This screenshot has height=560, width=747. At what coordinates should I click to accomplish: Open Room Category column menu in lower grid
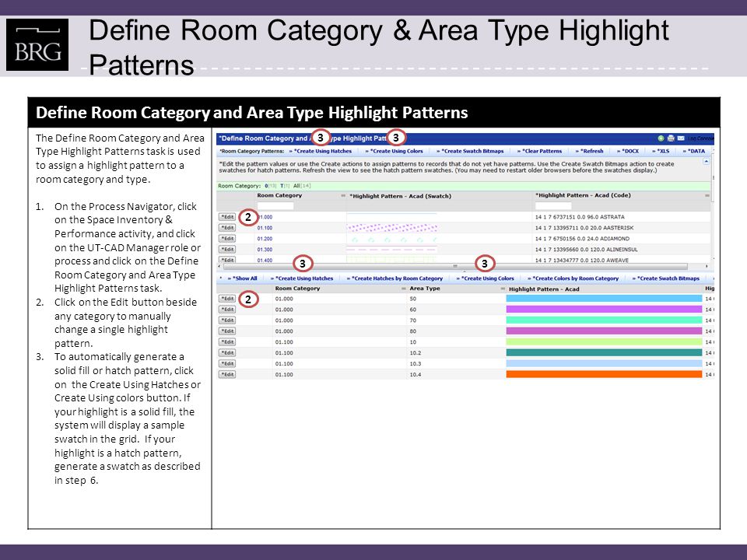pyautogui.click(x=404, y=289)
